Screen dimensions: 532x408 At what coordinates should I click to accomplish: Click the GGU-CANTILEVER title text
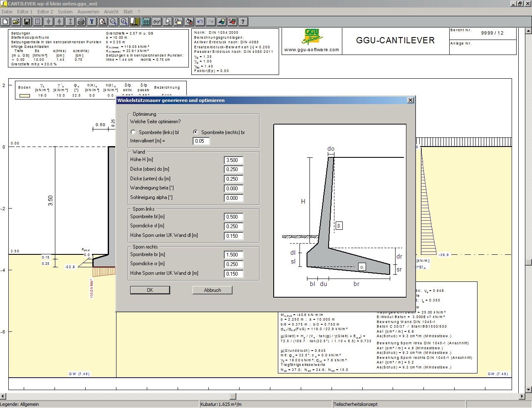click(395, 40)
